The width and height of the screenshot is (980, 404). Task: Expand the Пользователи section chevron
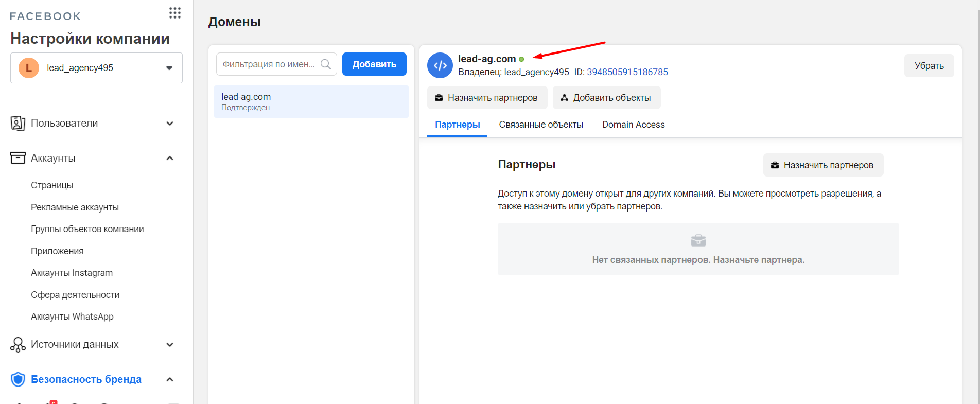tap(170, 124)
